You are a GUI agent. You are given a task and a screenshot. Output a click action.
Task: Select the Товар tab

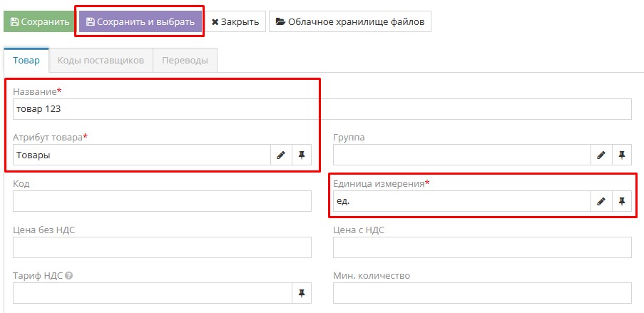point(26,61)
